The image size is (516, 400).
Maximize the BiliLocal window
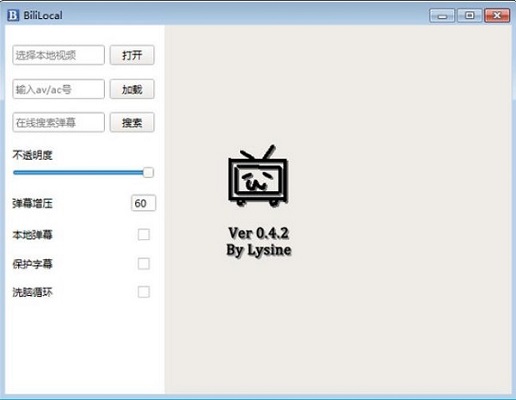click(x=469, y=16)
